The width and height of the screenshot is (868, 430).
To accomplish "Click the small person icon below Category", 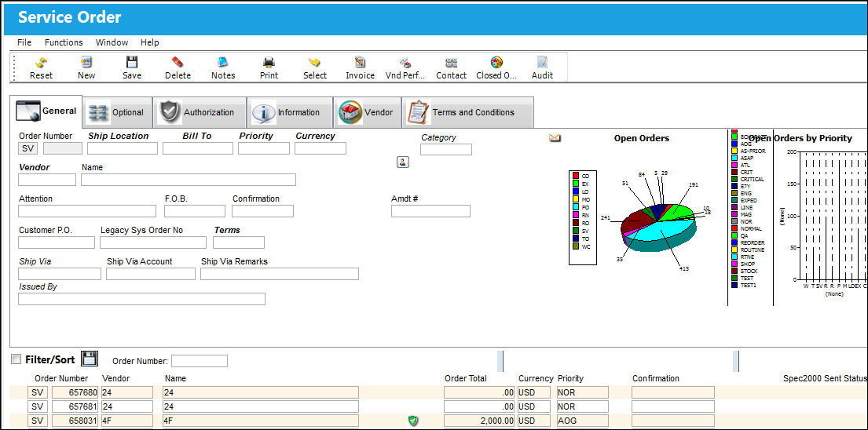I will [x=403, y=162].
